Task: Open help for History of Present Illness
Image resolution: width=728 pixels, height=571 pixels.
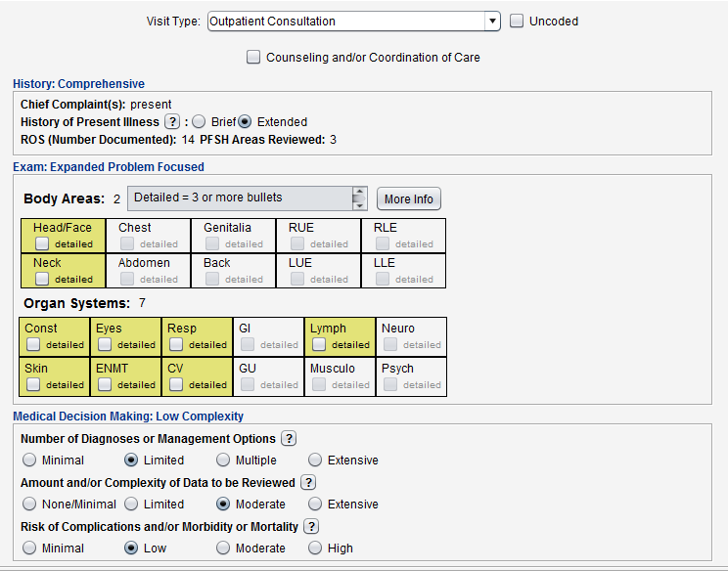Action: [x=172, y=122]
